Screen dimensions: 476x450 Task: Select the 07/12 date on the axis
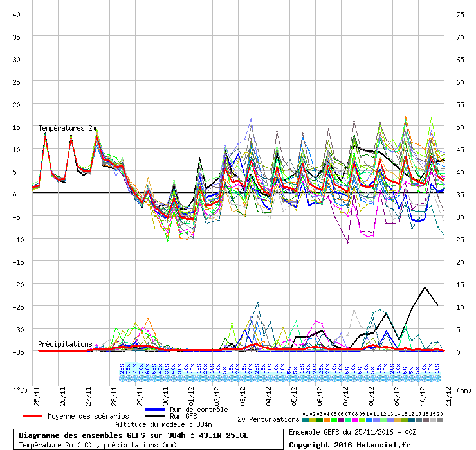[346, 396]
